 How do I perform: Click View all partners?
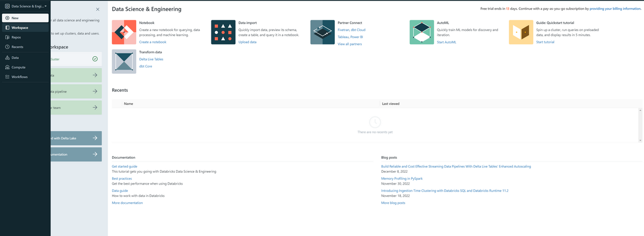point(349,44)
